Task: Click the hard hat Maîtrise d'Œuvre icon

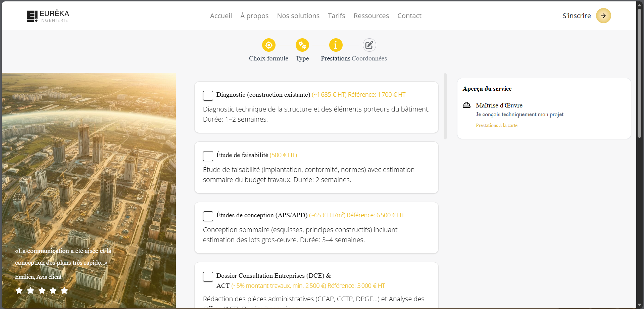Action: 466,105
